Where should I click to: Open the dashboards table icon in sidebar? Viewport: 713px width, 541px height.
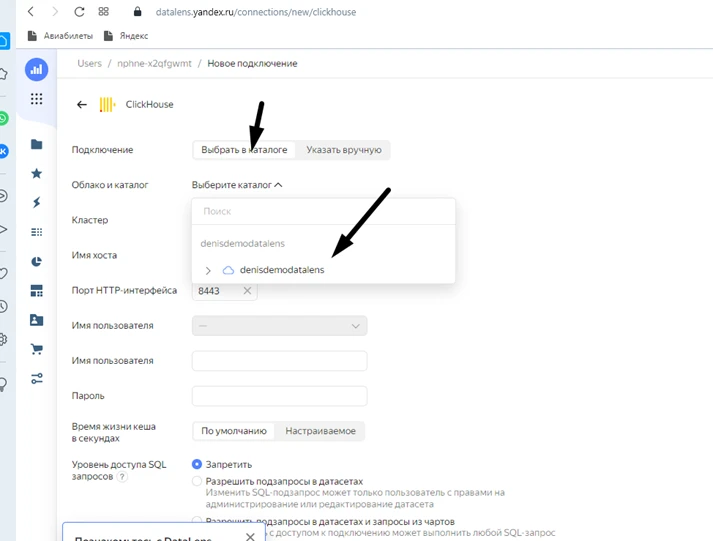coord(36,291)
